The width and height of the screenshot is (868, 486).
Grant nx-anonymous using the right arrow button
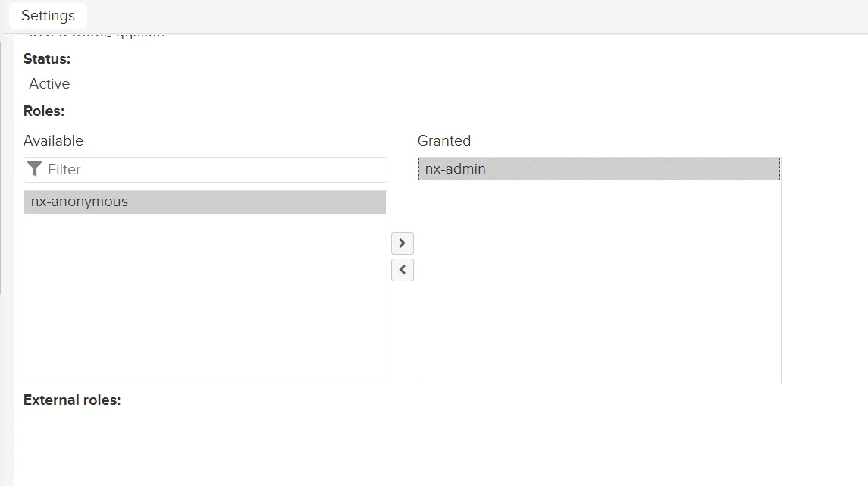click(x=403, y=243)
